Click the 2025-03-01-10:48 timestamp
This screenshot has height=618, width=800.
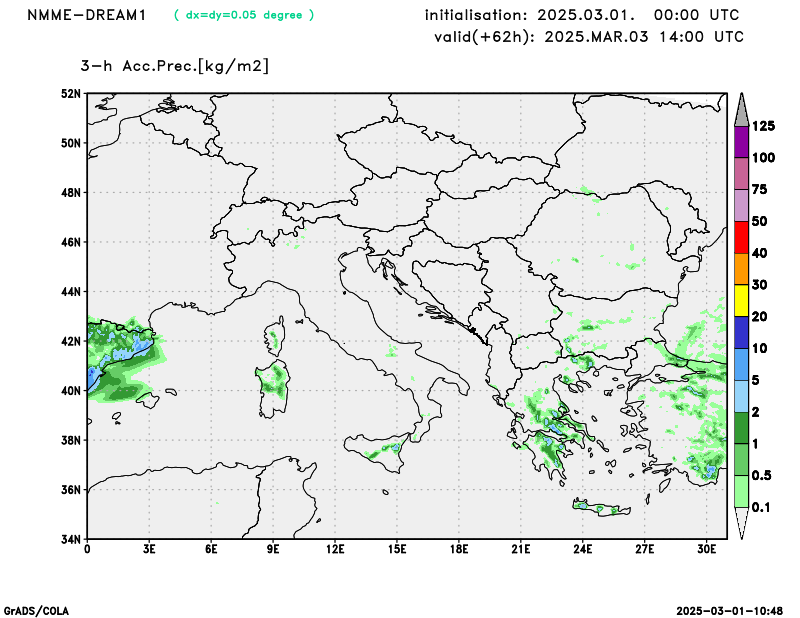[x=730, y=611]
